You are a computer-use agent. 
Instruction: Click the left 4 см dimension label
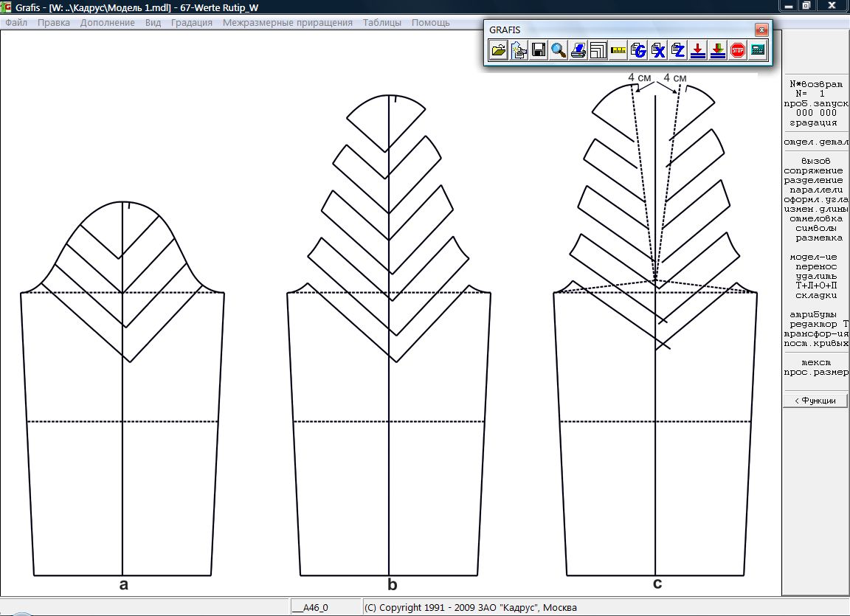pos(639,77)
